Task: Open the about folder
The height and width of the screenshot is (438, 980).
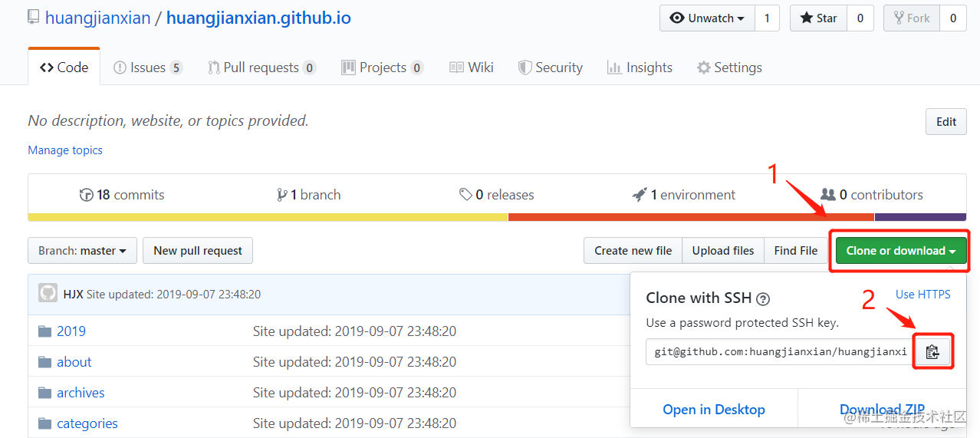Action: coord(74,362)
